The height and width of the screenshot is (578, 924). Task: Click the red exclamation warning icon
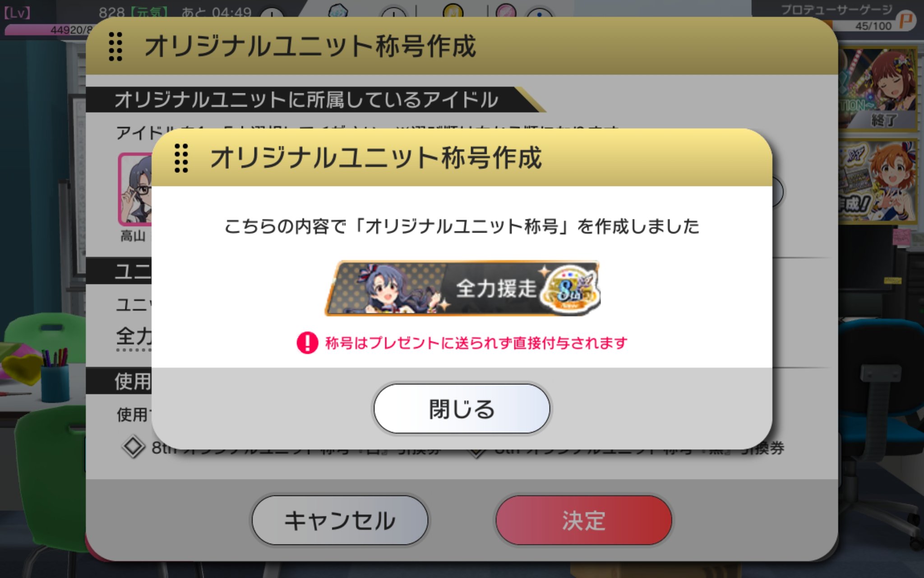pos(307,343)
